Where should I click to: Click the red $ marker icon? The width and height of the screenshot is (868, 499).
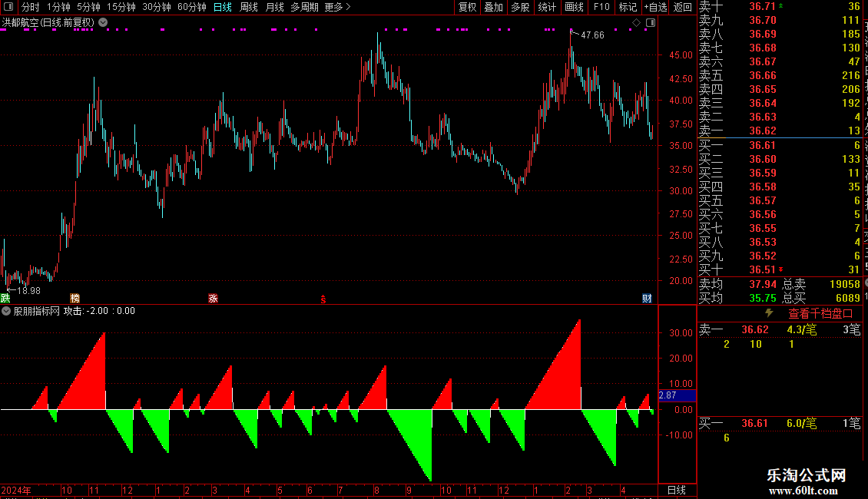(323, 299)
